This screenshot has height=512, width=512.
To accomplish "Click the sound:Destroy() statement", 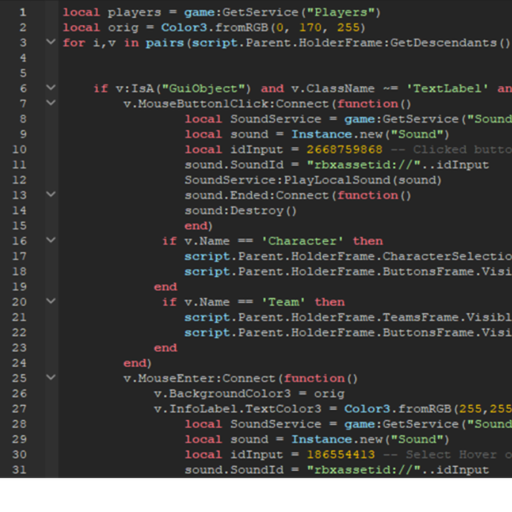I will point(241,211).
